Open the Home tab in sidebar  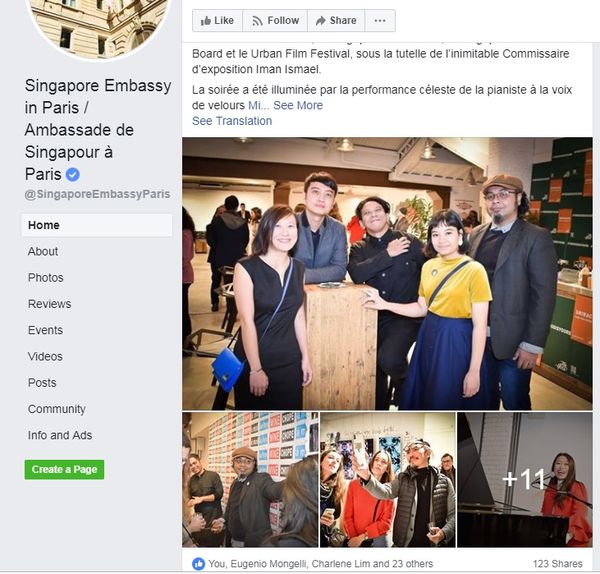click(x=97, y=225)
